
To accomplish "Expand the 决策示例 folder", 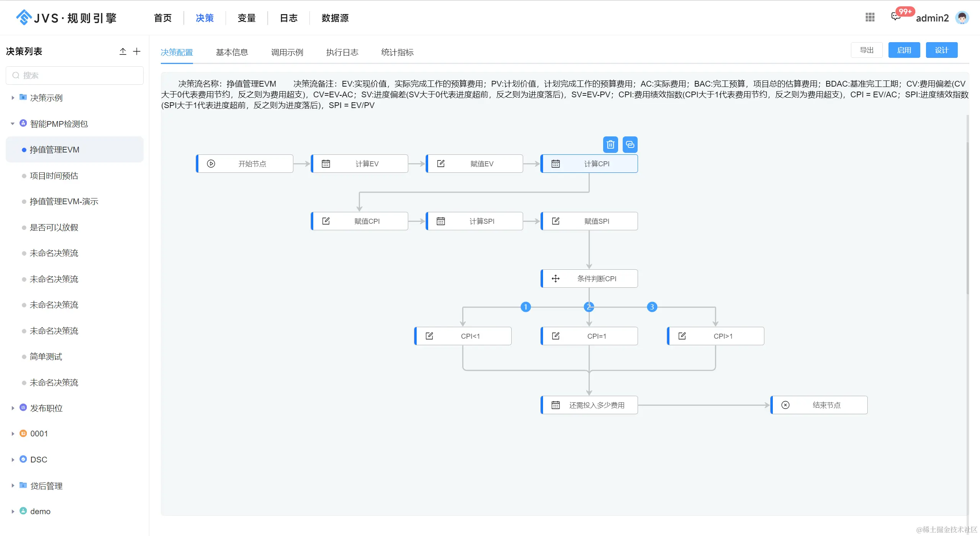I will point(13,98).
